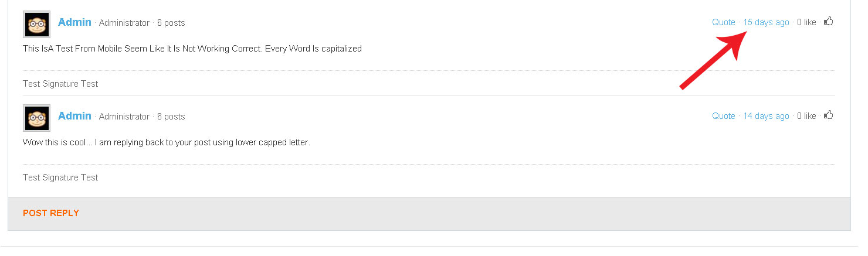This screenshot has width=868, height=256.
Task: Click the "0 like" count on second post
Action: pyautogui.click(x=806, y=116)
